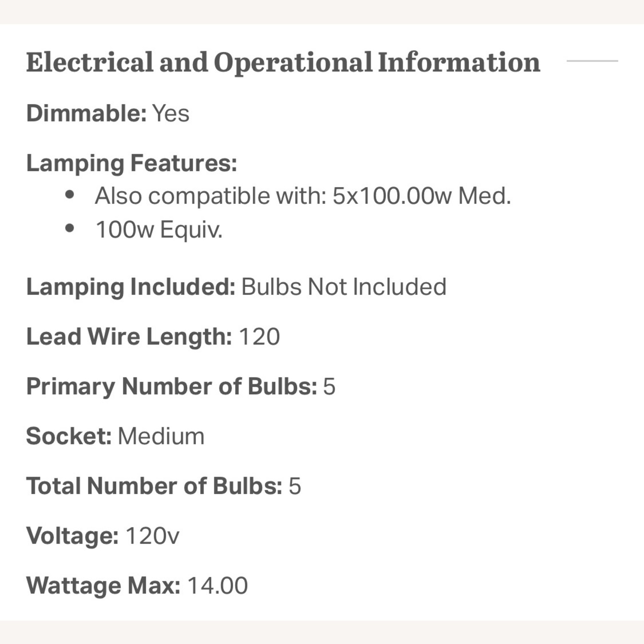Image resolution: width=644 pixels, height=644 pixels.
Task: Click the Voltage value 120v
Action: (x=152, y=536)
